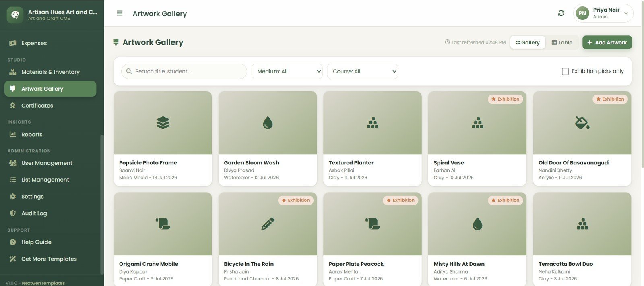Follow the Get More Templates link
This screenshot has width=644, height=286.
point(50,259)
